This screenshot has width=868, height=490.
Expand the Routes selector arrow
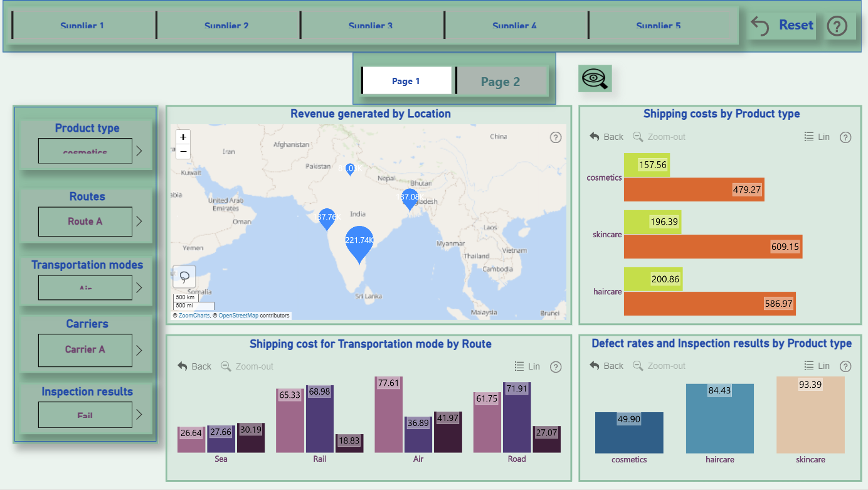pos(139,221)
